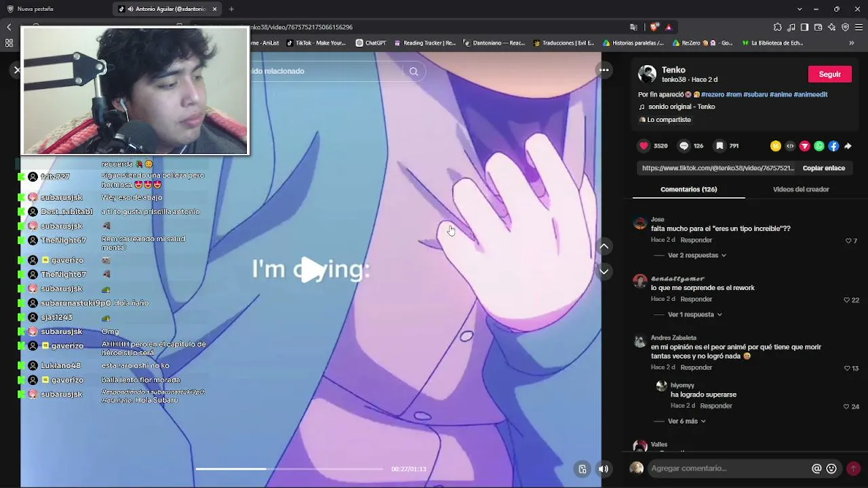Open Brave Rewards triangle icon
The image size is (868, 488).
pos(669,27)
